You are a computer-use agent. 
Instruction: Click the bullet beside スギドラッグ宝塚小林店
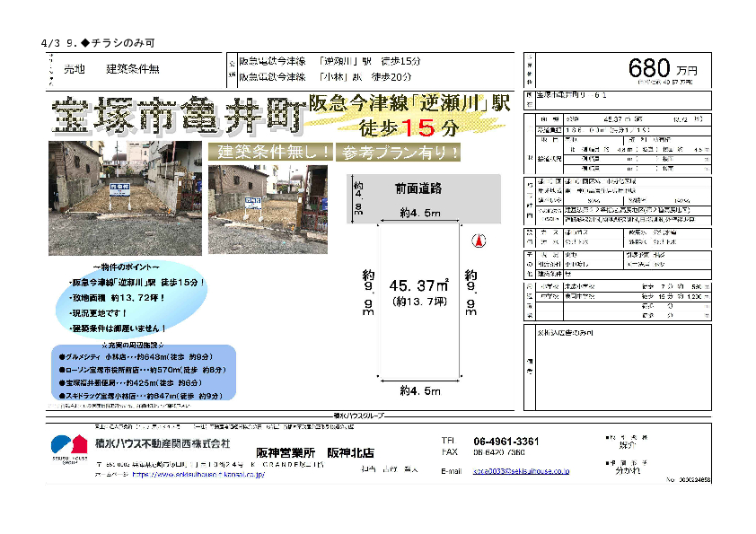(x=61, y=394)
